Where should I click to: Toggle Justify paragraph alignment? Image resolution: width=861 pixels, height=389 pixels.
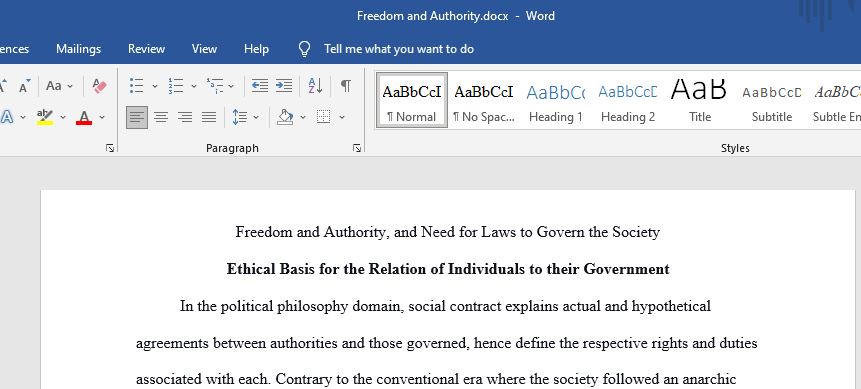click(209, 117)
